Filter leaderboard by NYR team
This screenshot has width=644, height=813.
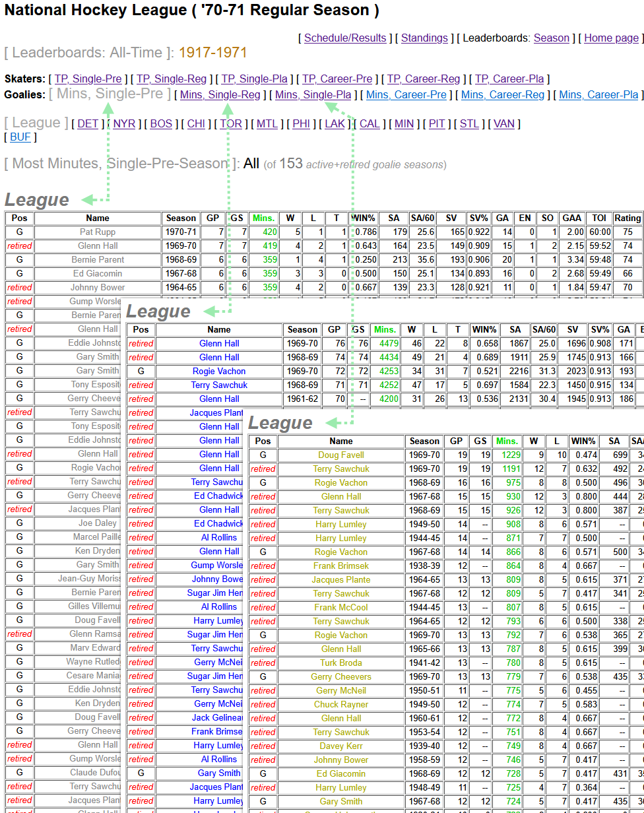click(124, 124)
